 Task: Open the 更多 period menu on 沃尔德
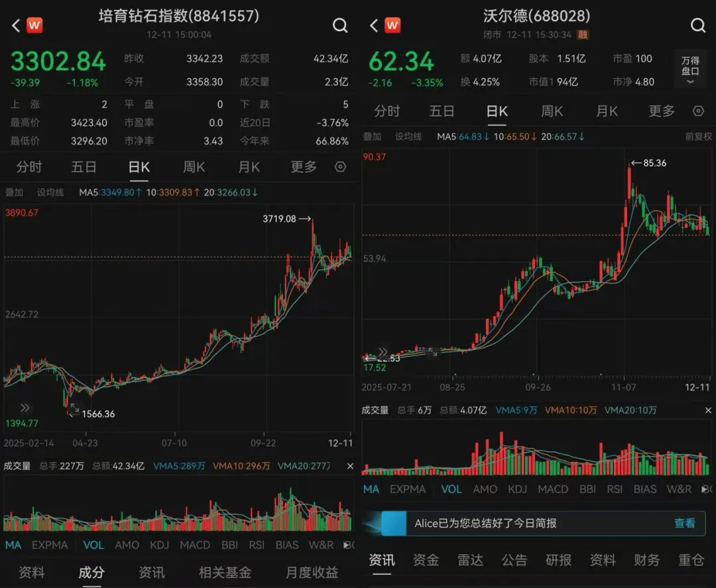tap(661, 111)
